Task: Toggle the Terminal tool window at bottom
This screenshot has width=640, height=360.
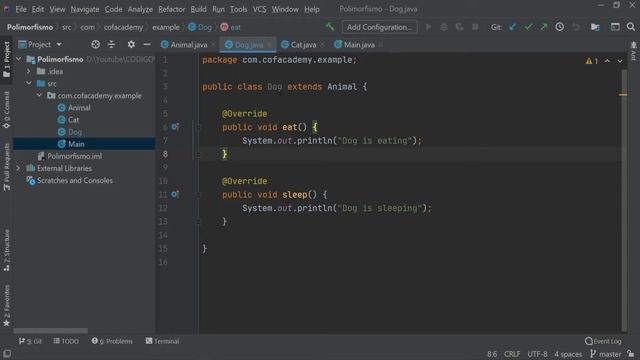Action: [162, 341]
